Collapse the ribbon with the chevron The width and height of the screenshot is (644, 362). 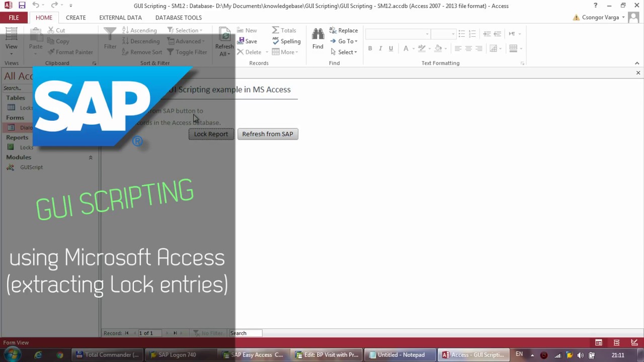(637, 63)
